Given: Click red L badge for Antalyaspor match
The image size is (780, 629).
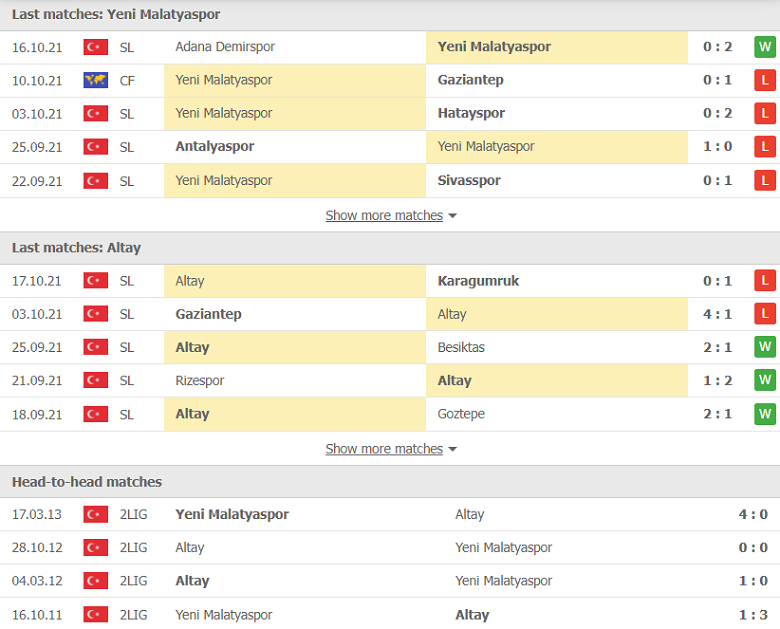Looking at the screenshot, I should click(x=765, y=147).
